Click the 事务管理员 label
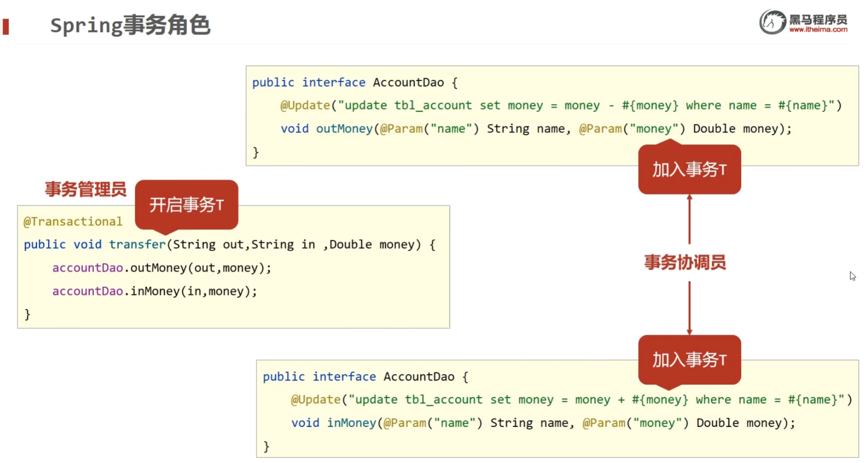Screen dimensions: 868x463 pos(86,189)
